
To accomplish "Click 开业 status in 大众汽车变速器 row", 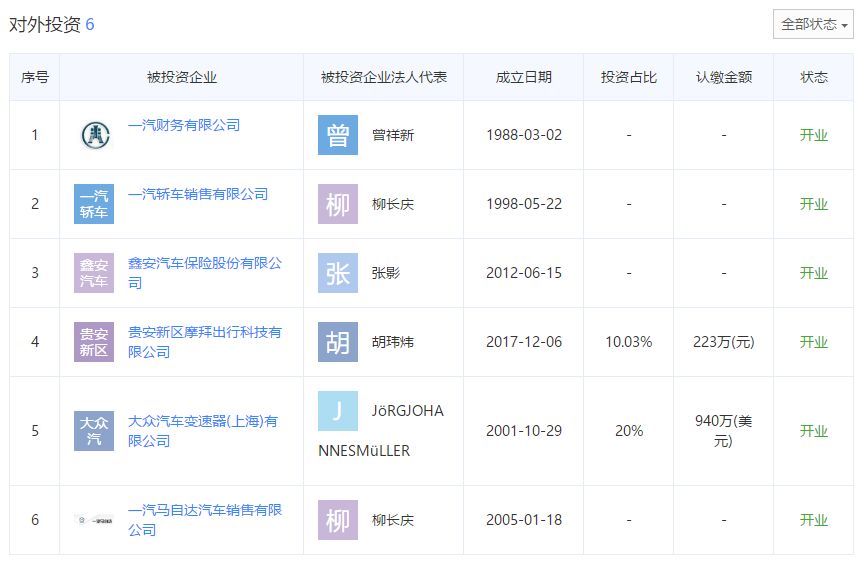I will [813, 431].
